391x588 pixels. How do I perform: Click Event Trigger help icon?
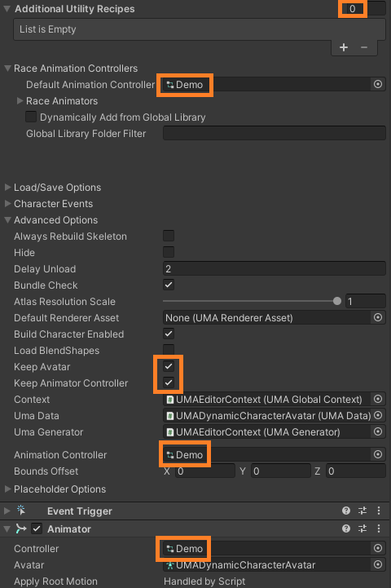pos(346,511)
